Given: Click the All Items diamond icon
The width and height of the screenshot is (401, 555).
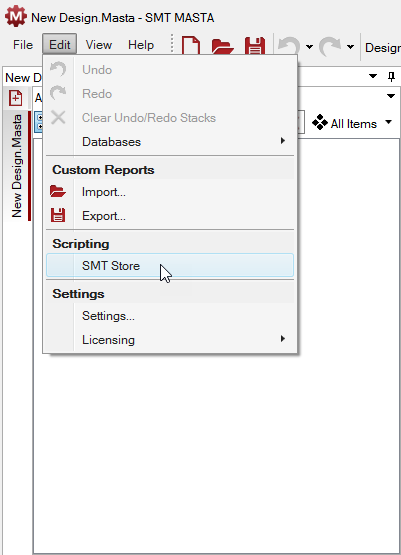Looking at the screenshot, I should [x=320, y=122].
